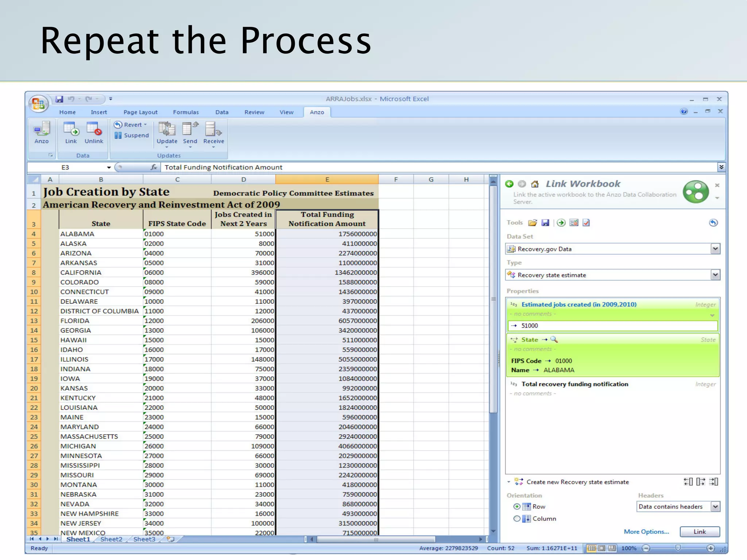Expand Create new Recovery state estimate

click(x=509, y=482)
